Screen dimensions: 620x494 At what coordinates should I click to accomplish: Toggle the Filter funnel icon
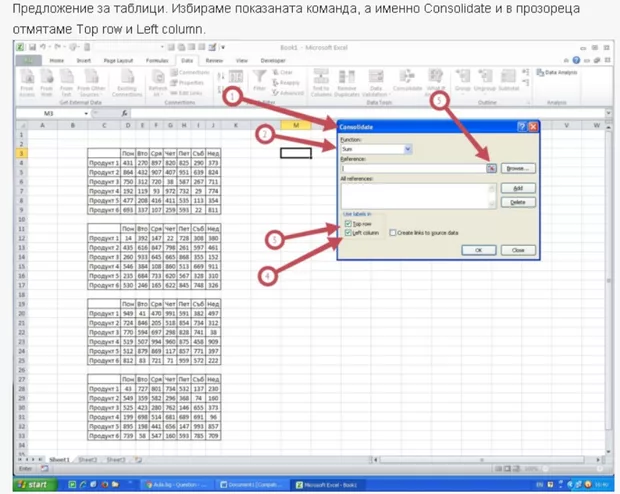point(259,80)
